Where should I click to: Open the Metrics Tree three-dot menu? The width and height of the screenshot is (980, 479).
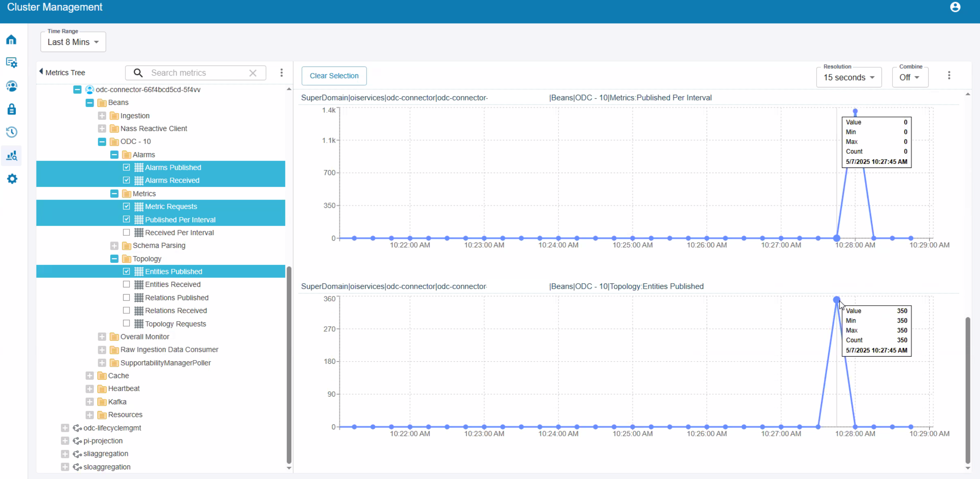click(281, 73)
